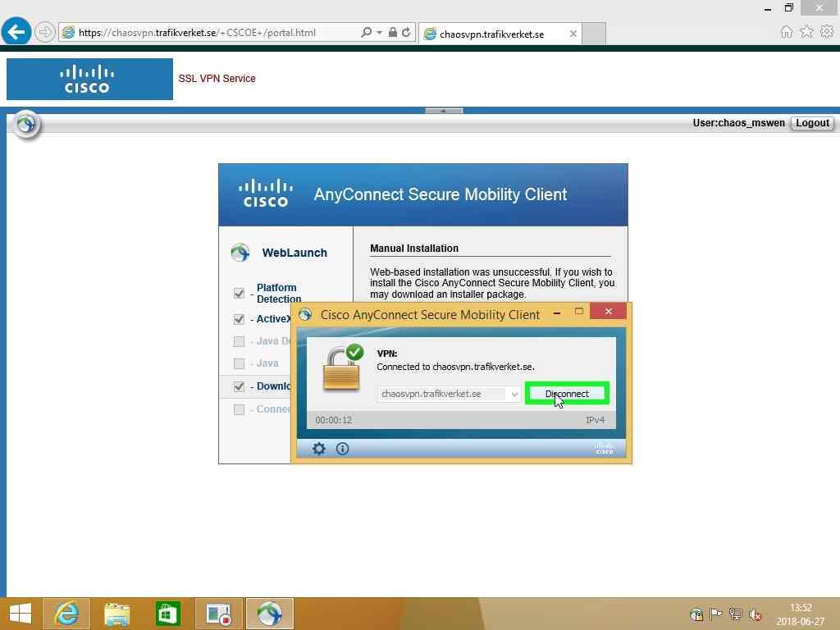Click the browser Home icon

click(x=787, y=32)
